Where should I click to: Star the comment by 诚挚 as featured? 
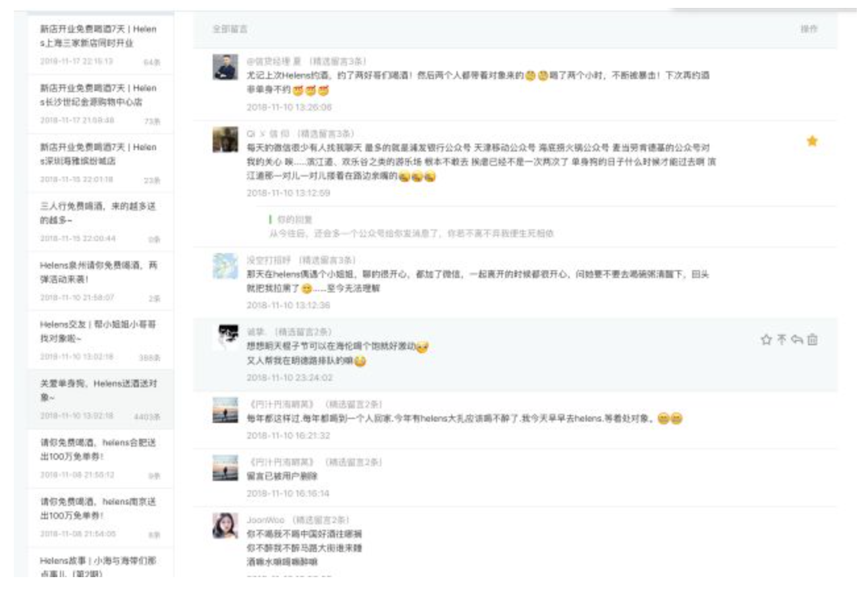pyautogui.click(x=766, y=340)
